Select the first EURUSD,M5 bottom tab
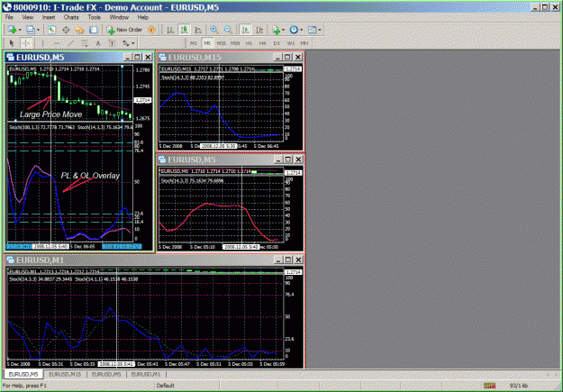Screen dimensions: 563x392 pyautogui.click(x=23, y=374)
